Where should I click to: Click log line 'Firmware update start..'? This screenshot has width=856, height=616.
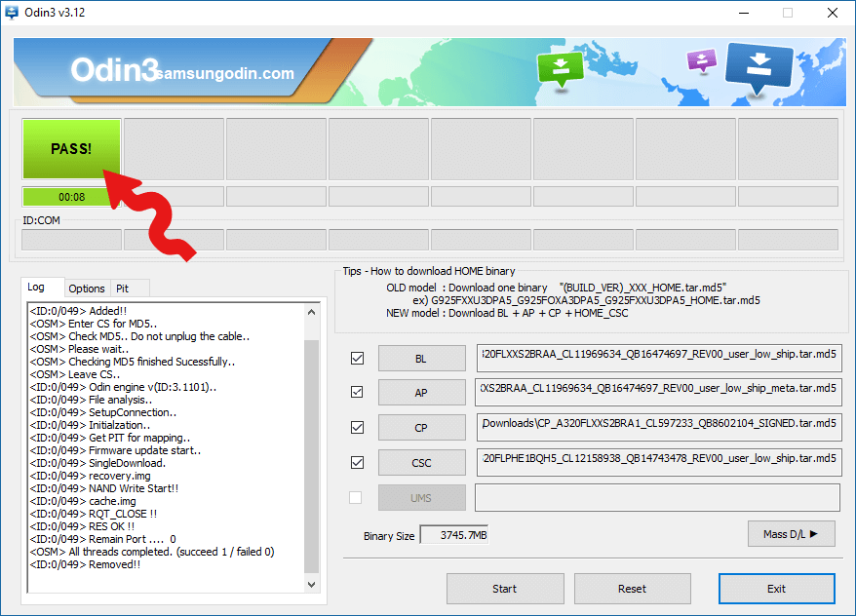(x=115, y=450)
